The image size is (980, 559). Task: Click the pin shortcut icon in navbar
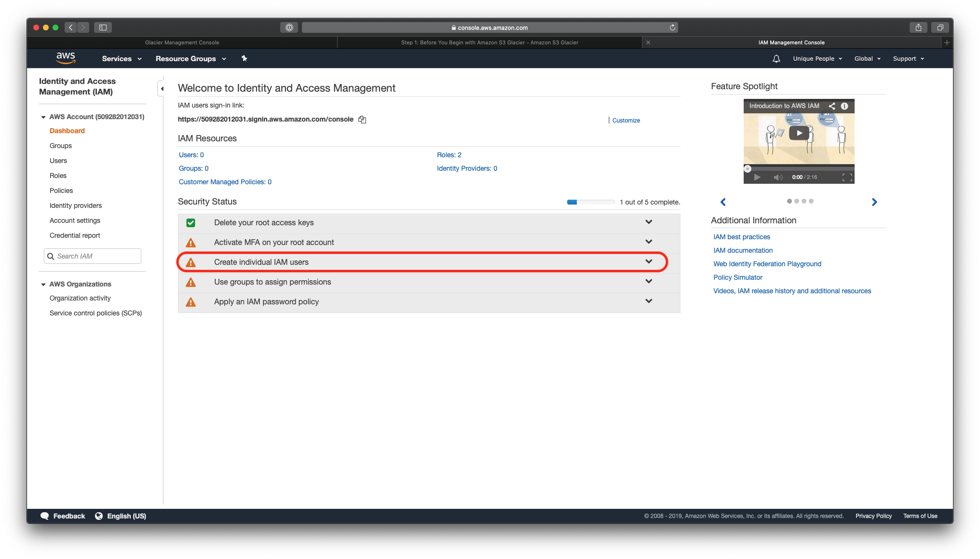point(244,58)
